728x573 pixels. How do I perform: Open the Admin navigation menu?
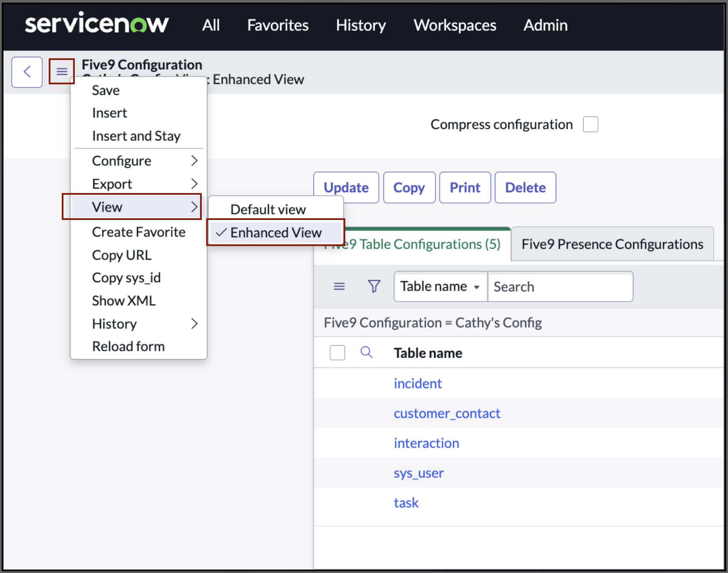pos(545,25)
